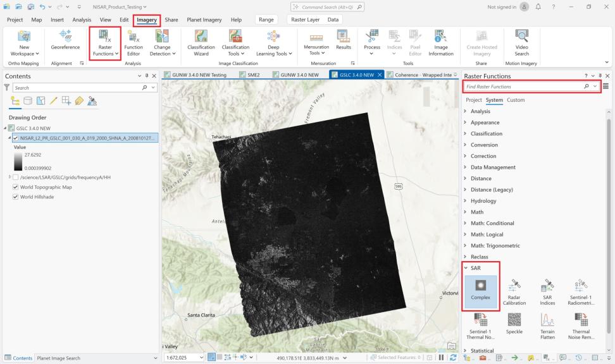Pause map drawing in status bar
615x364 pixels.
pyautogui.click(x=441, y=357)
